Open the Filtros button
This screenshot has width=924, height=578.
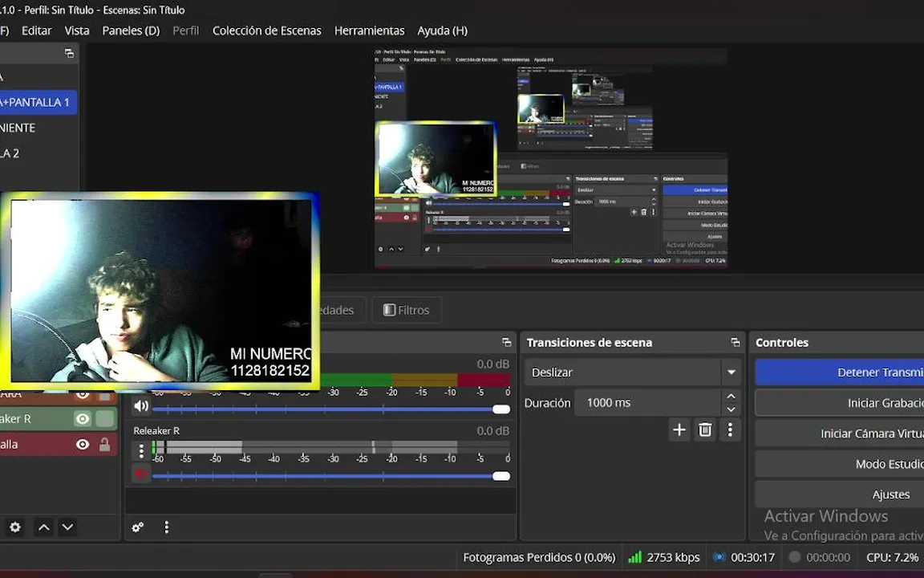pos(407,310)
